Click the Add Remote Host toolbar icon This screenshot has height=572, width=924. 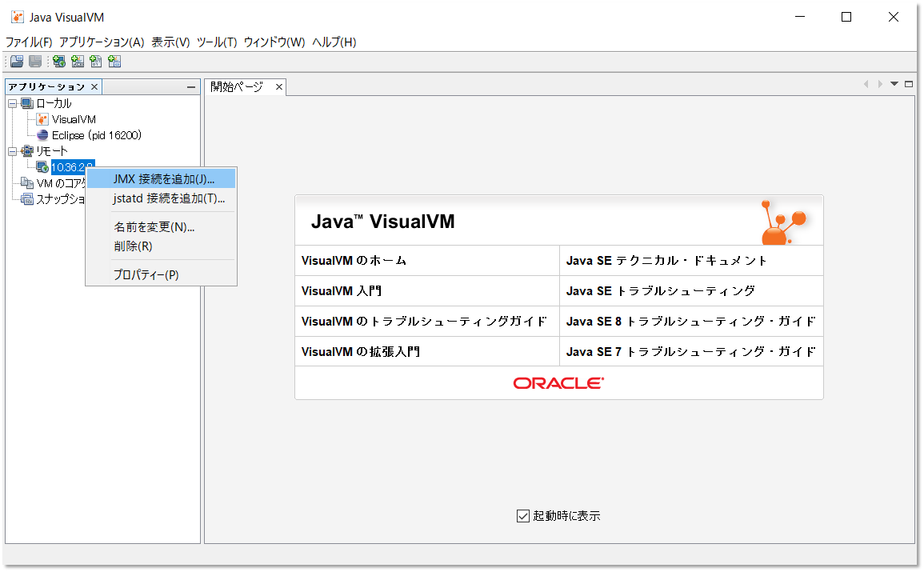pos(58,62)
